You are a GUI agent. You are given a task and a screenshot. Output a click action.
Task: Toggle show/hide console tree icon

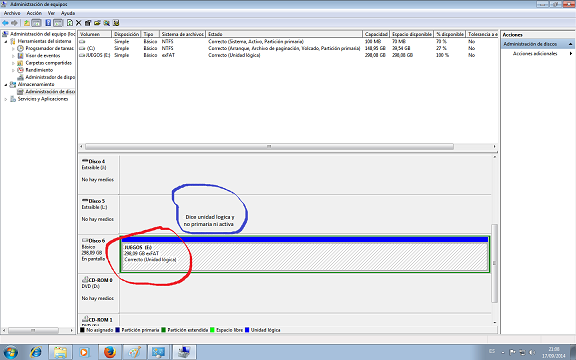click(x=36, y=23)
